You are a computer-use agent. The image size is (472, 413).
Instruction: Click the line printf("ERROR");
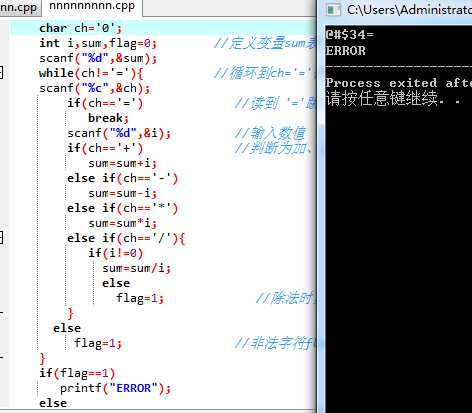115,388
